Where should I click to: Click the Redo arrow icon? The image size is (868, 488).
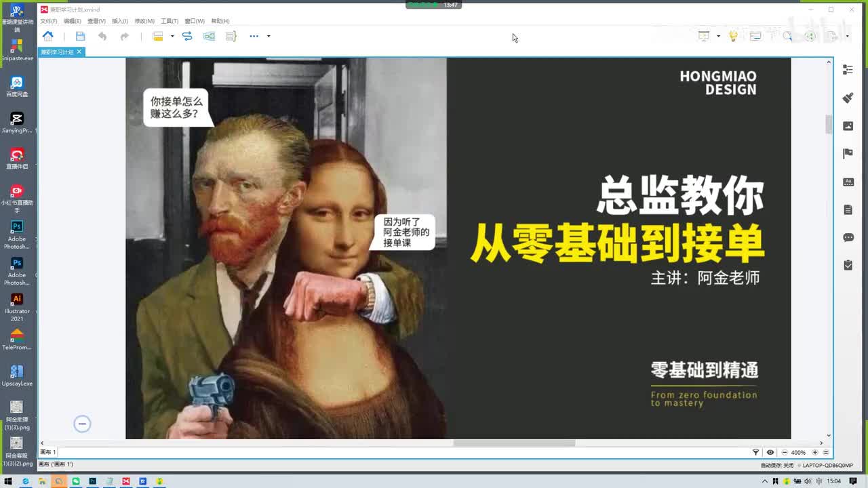[x=124, y=36]
